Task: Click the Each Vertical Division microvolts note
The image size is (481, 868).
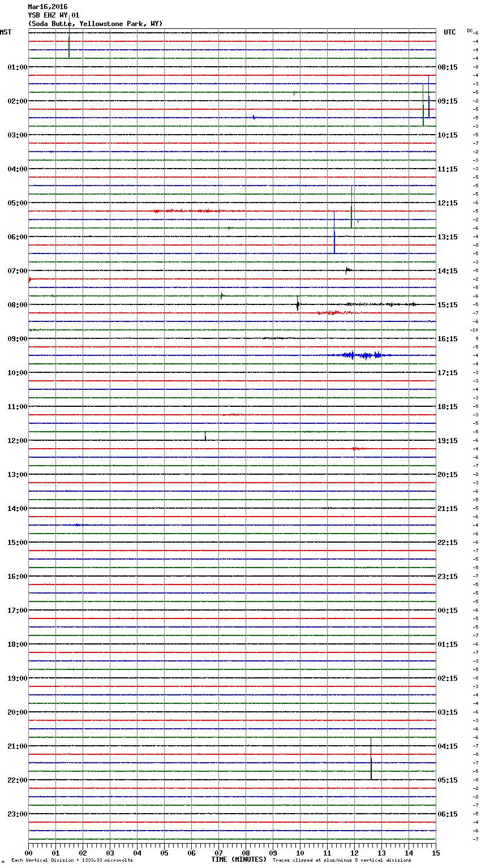Action: (x=72, y=861)
